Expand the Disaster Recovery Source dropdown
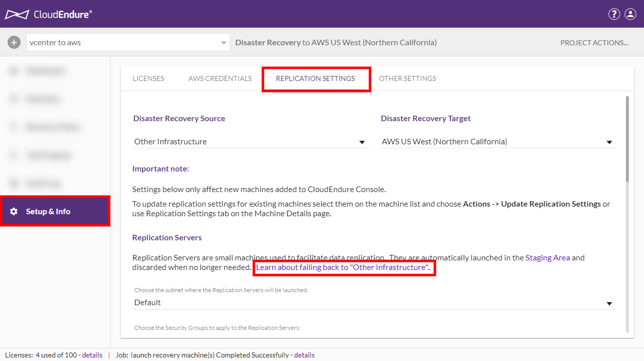Screen dimensions: 644x361 (x=250, y=142)
